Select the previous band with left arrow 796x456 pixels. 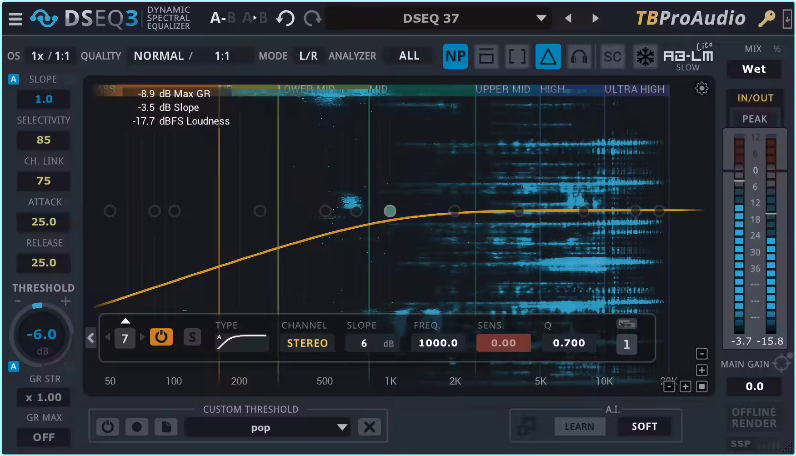108,337
